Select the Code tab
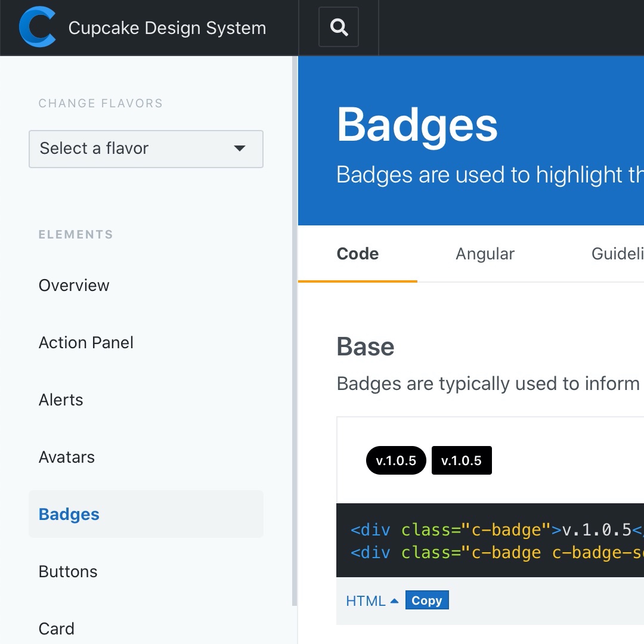Image resolution: width=644 pixels, height=644 pixels. pyautogui.click(x=358, y=254)
